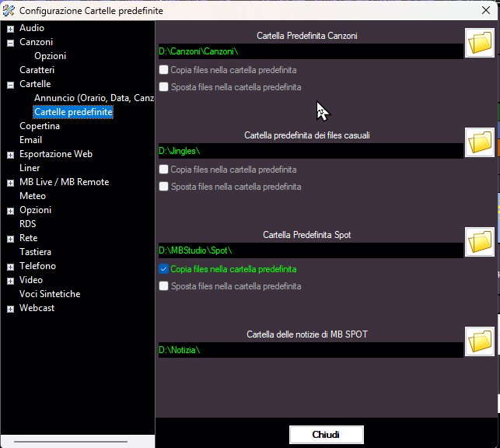Click the D:\Jingles\ path field
The width and height of the screenshot is (500, 448).
point(309,151)
